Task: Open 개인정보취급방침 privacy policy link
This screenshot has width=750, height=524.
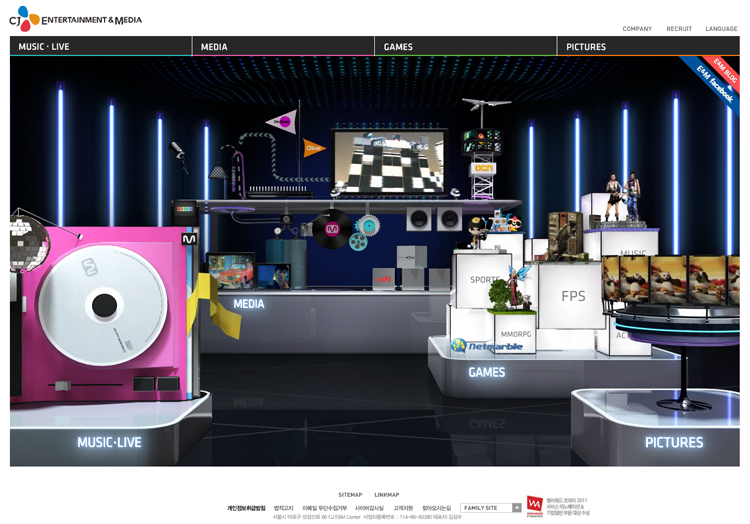Action: [x=246, y=508]
